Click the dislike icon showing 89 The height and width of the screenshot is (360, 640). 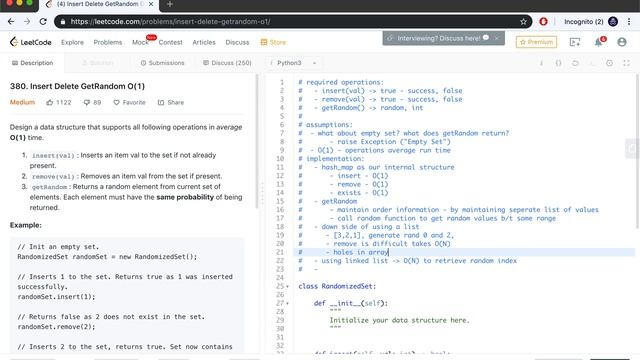tap(87, 102)
